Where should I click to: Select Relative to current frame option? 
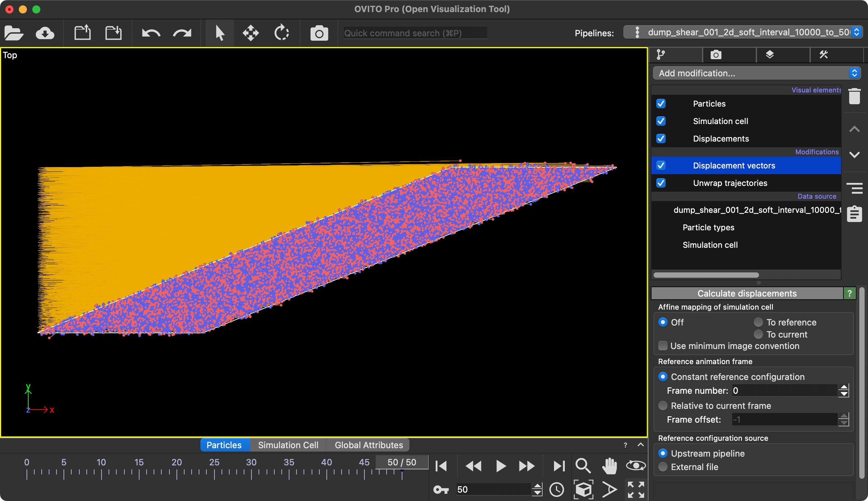tap(663, 406)
